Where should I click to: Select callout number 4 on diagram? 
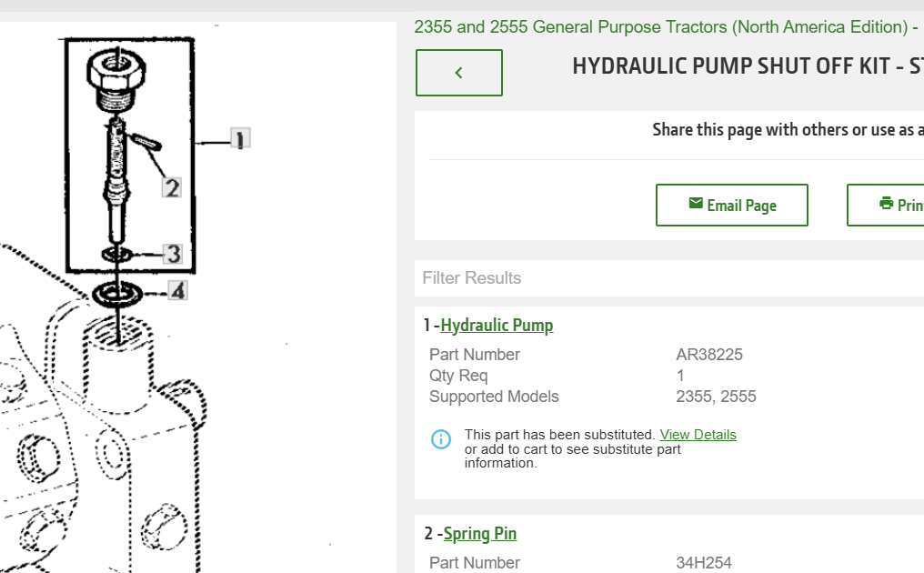(177, 291)
